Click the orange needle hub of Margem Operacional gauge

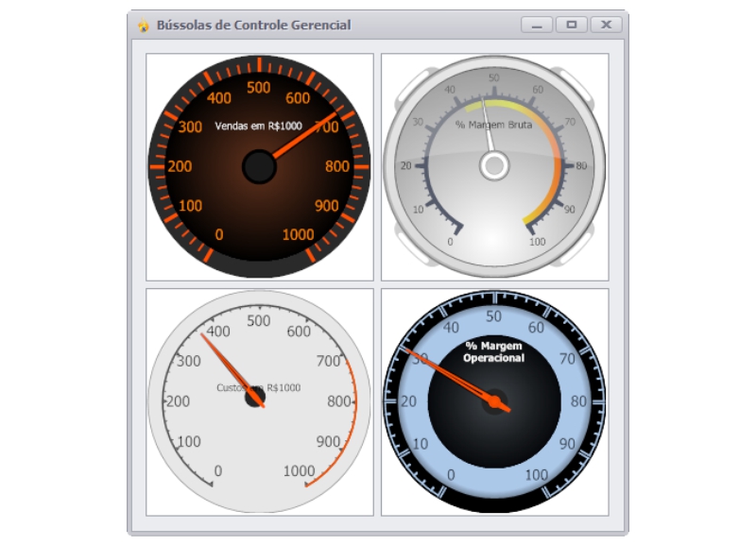pyautogui.click(x=493, y=402)
